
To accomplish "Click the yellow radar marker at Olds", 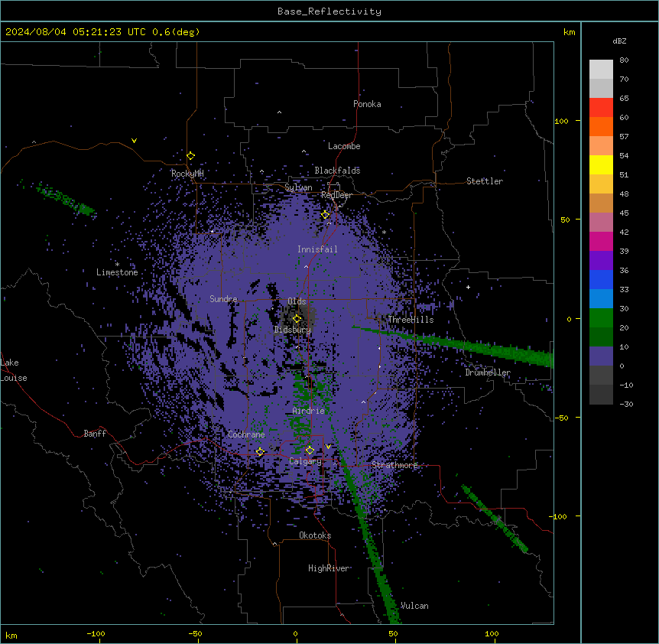I will tap(297, 319).
